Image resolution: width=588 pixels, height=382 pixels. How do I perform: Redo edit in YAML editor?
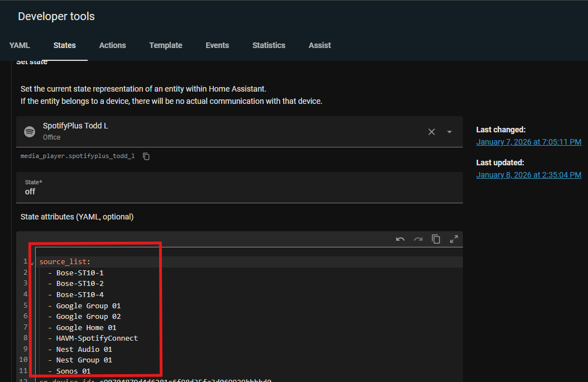418,239
